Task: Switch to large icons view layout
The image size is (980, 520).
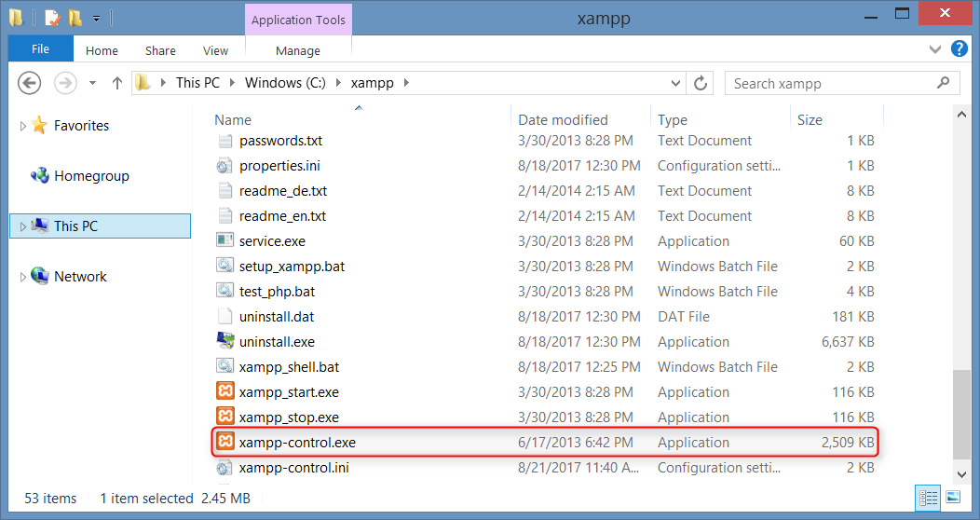Action: coord(953,498)
